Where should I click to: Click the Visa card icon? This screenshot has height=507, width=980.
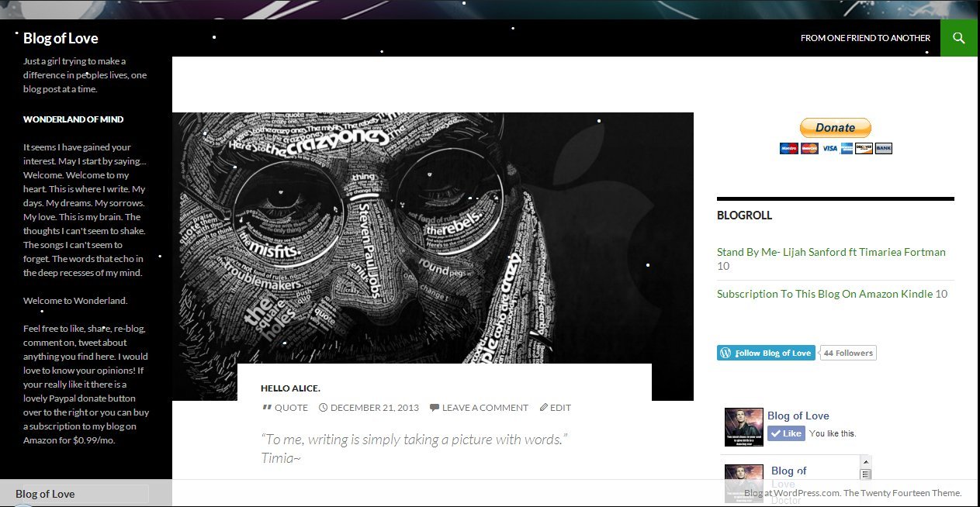pyautogui.click(x=829, y=148)
